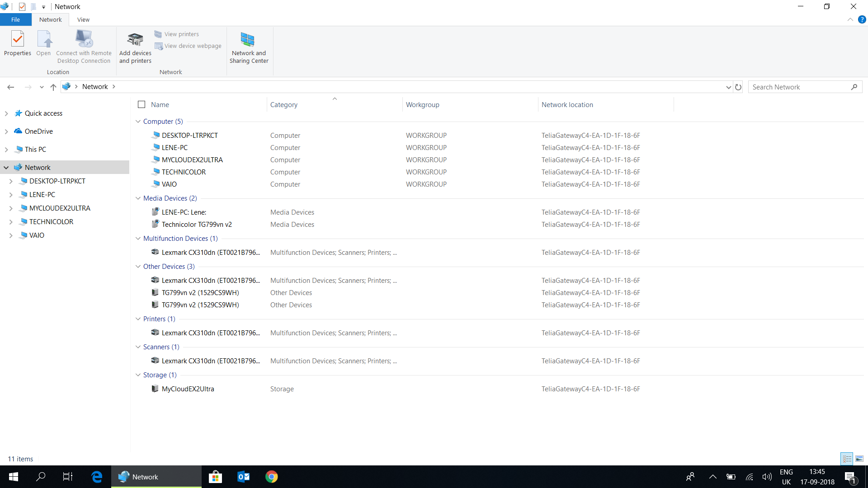The image size is (868, 488).
Task: Tick the select-all checkbox beside Name
Action: coord(142,104)
